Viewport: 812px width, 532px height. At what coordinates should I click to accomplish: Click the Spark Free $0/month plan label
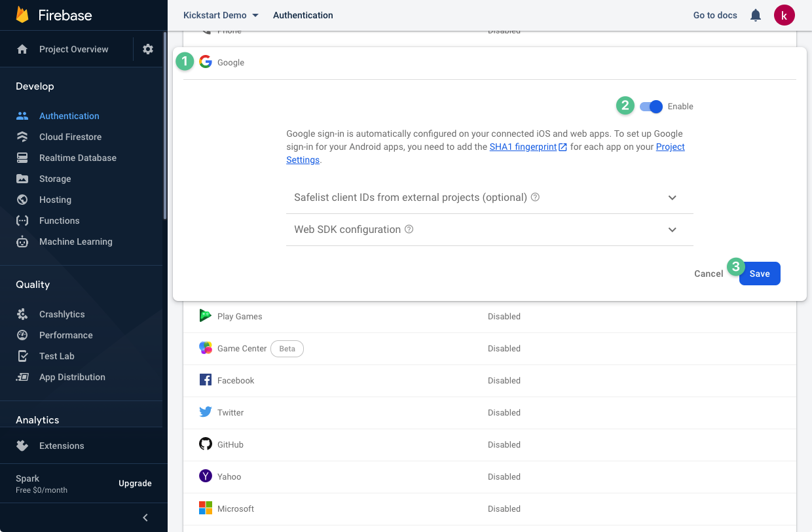point(41,484)
